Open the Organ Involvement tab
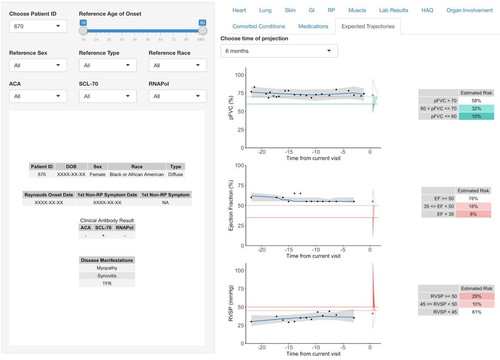 click(x=469, y=10)
